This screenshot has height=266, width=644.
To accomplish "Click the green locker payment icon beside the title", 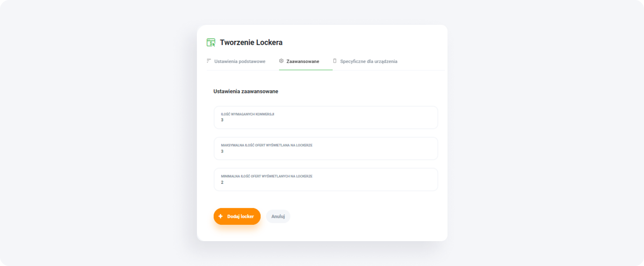I will point(211,42).
